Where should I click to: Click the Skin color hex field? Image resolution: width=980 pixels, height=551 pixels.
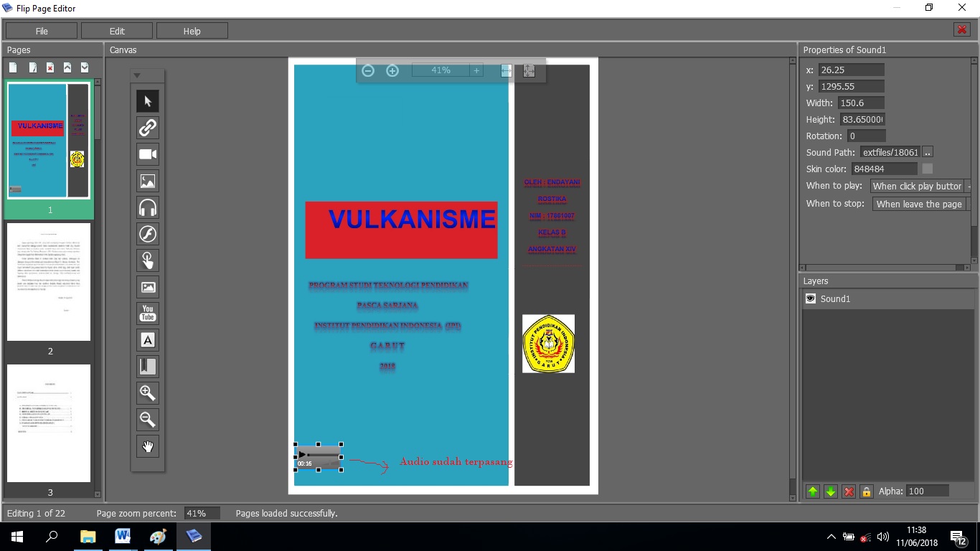tap(884, 169)
